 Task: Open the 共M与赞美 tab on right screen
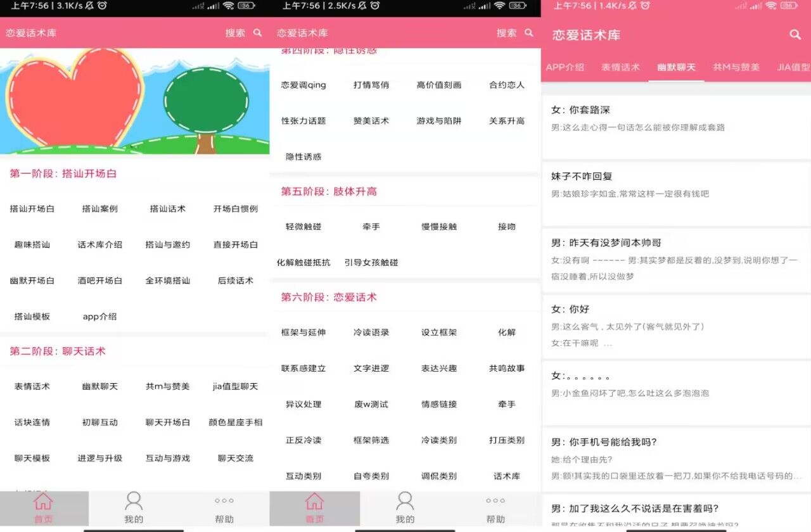(x=736, y=67)
